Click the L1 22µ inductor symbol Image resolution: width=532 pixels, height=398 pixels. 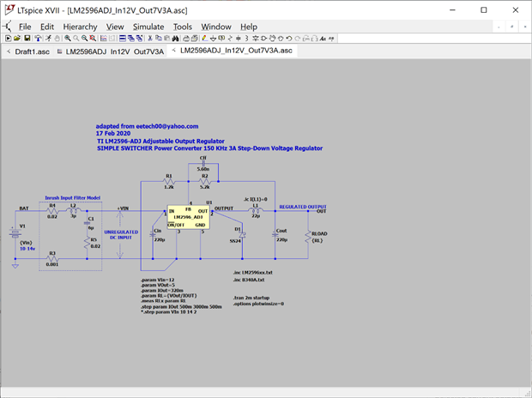coord(256,211)
